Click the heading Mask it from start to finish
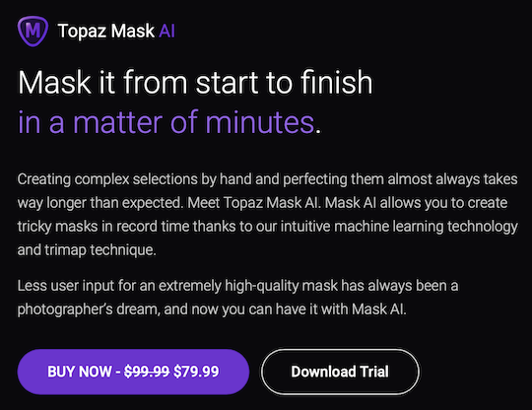The image size is (532, 410). point(195,82)
